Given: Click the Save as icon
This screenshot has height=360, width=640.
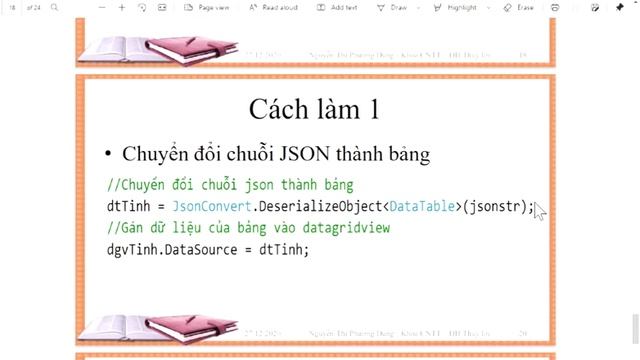Looking at the screenshot, I should pyautogui.click(x=595, y=7).
